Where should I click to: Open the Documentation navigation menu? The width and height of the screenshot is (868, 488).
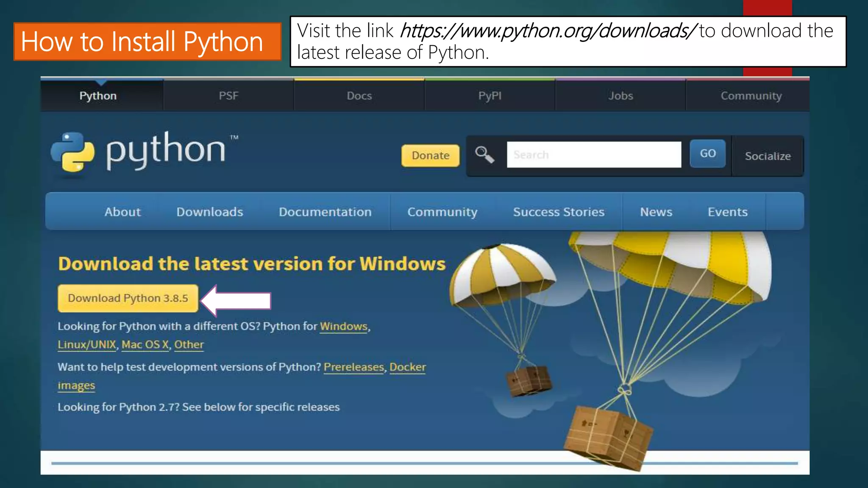[x=325, y=212]
